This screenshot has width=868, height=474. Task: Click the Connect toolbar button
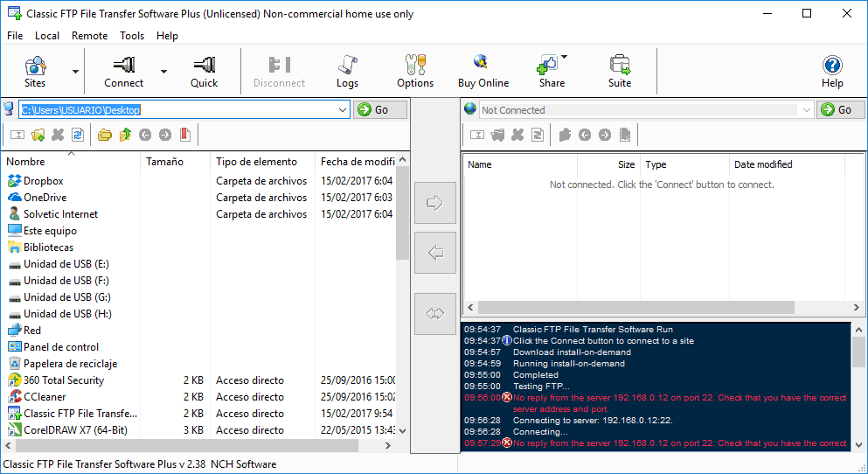123,72
